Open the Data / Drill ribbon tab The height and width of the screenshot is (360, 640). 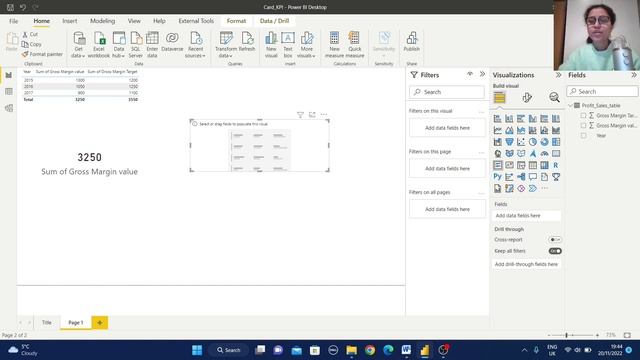pyautogui.click(x=274, y=21)
